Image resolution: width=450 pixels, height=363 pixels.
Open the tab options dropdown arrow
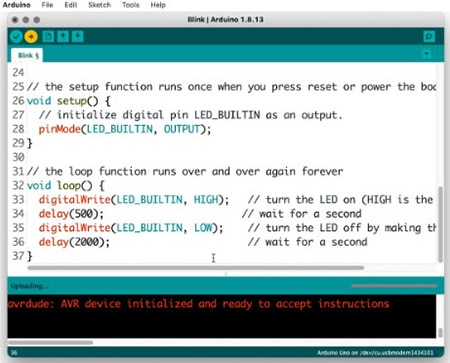coord(426,54)
